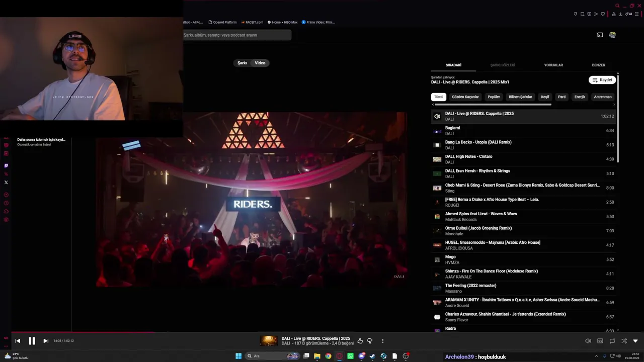Select the Parti filter chip

point(562,97)
